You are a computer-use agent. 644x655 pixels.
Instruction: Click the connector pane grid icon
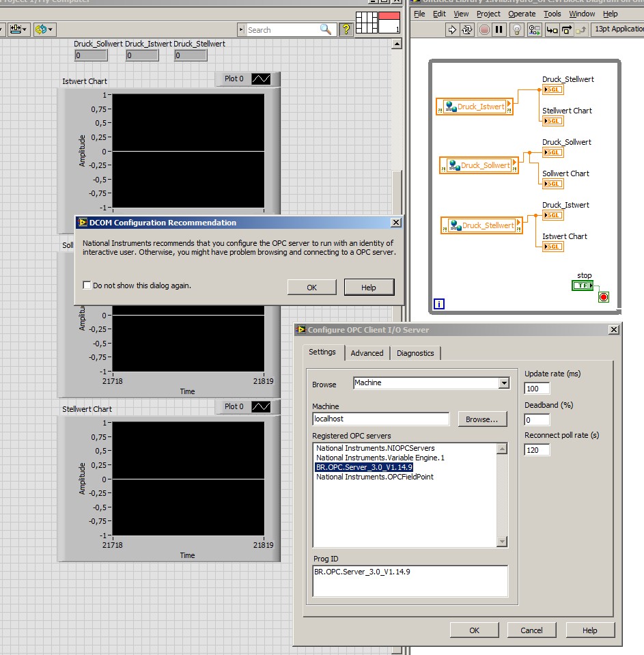[x=367, y=22]
